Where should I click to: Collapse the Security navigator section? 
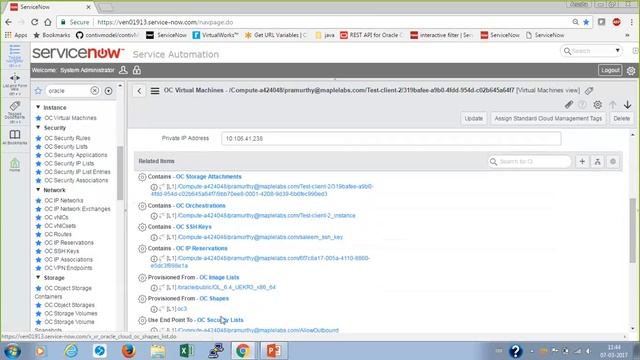click(38, 128)
